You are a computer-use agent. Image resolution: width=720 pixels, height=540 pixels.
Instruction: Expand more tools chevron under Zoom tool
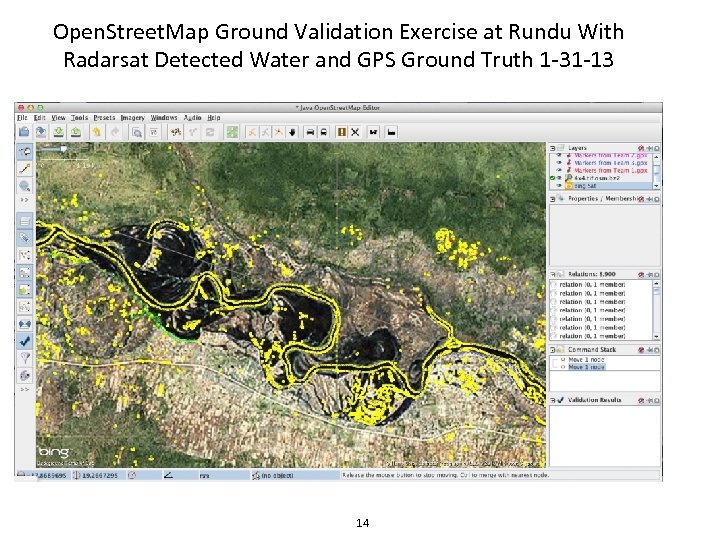tap(25, 200)
